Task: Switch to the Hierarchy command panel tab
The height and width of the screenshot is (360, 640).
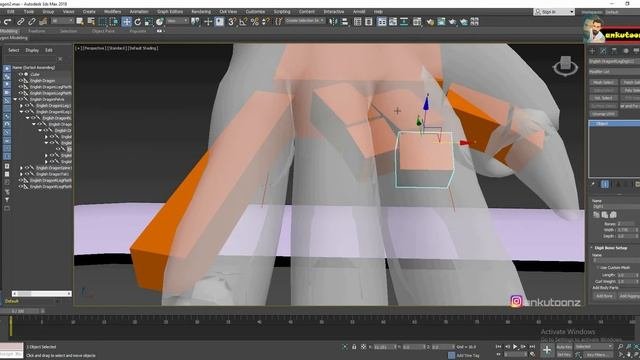Action: [614, 51]
